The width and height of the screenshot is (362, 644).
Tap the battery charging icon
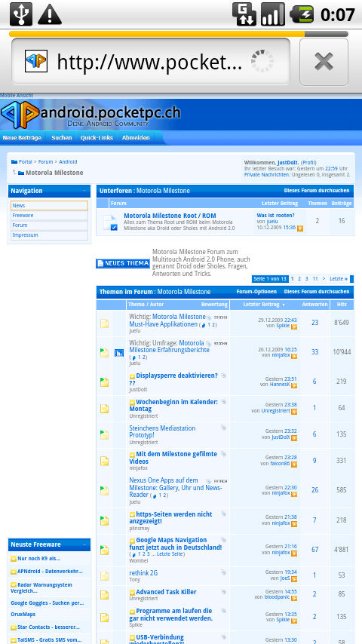[x=302, y=14]
